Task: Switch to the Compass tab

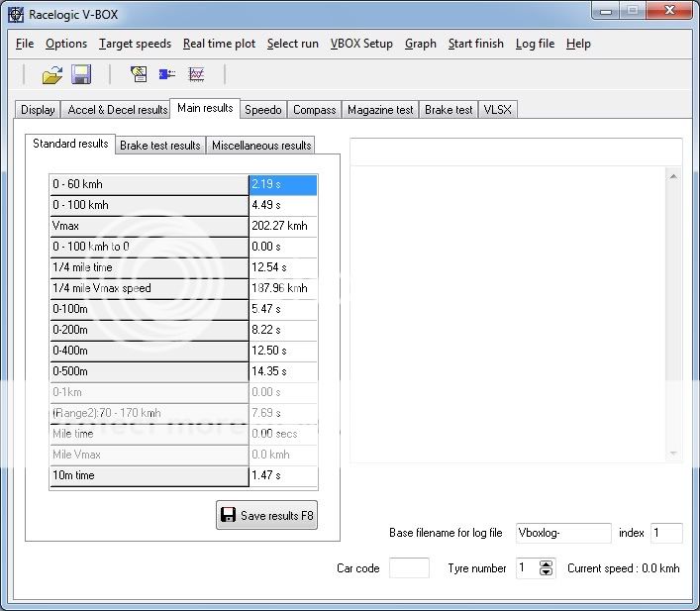Action: click(314, 110)
